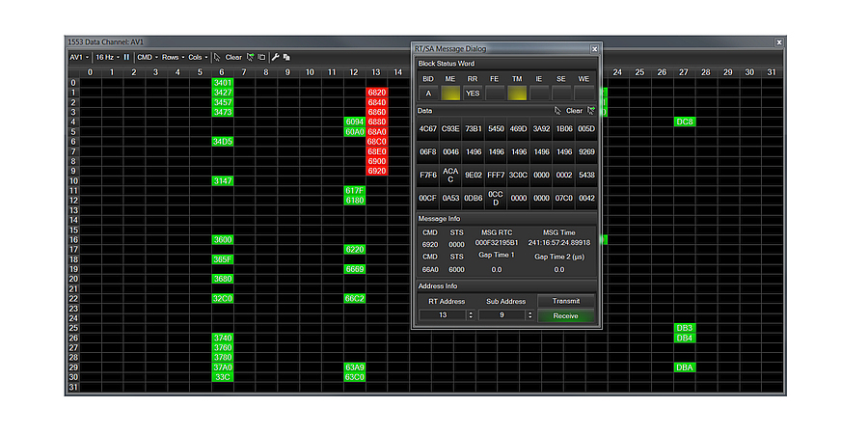Select green cell 66C2

point(354,299)
